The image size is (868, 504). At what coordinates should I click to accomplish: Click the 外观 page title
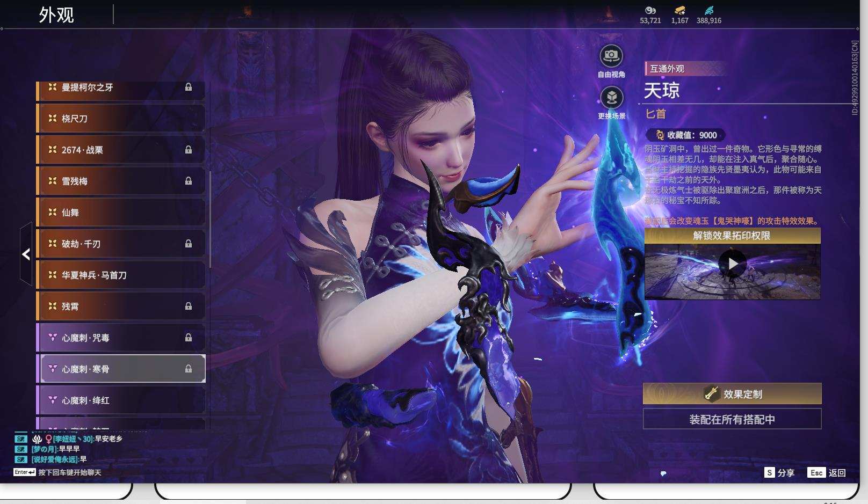(56, 15)
